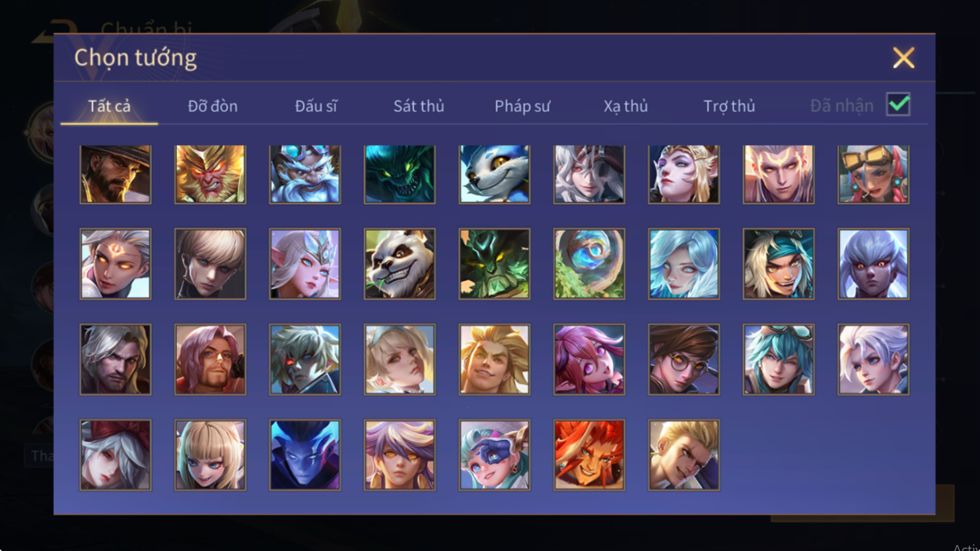Select the pink-haired horned girl hero
The width and height of the screenshot is (980, 551).
click(589, 360)
